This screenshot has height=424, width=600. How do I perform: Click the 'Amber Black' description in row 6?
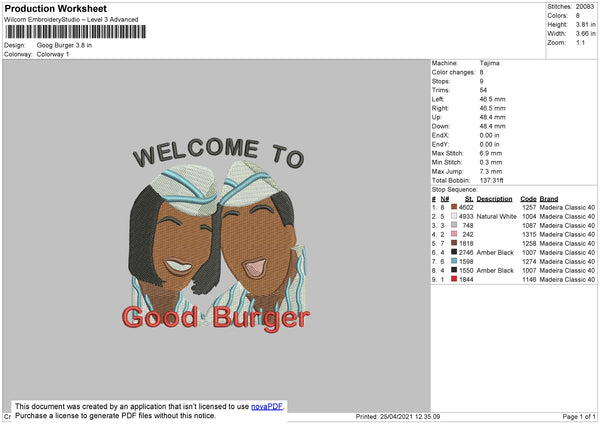click(495, 253)
